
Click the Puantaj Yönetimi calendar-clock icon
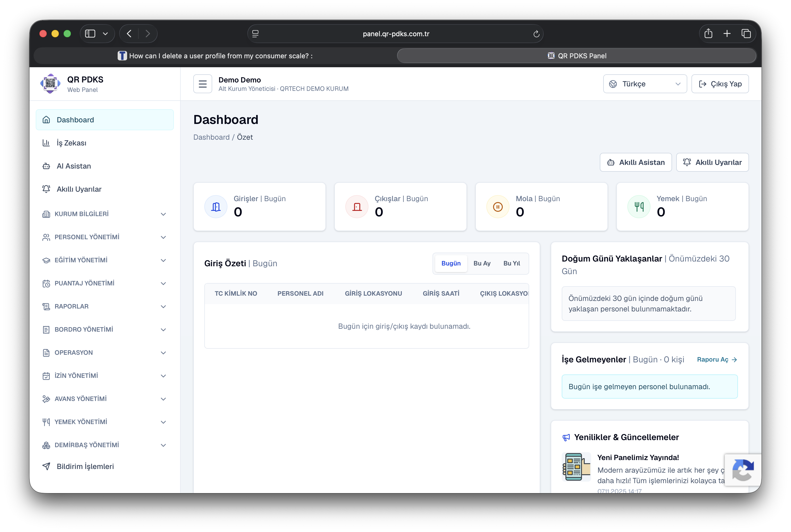46,283
